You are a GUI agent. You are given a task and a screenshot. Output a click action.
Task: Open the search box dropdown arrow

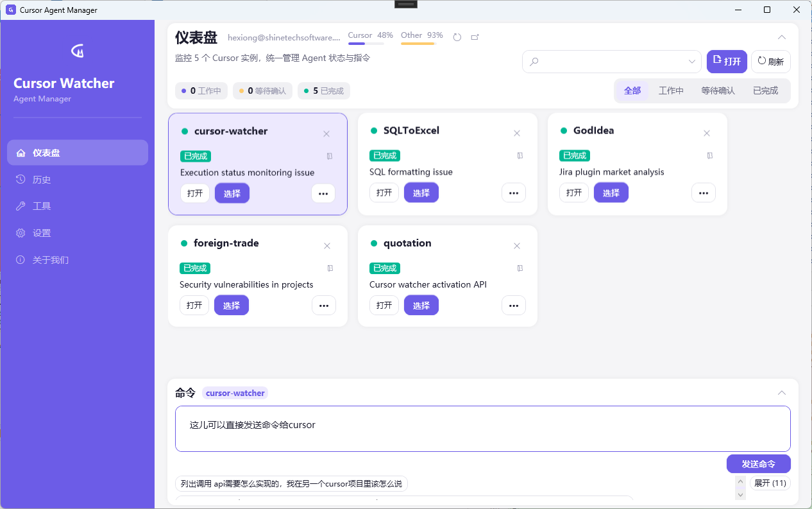[692, 62]
